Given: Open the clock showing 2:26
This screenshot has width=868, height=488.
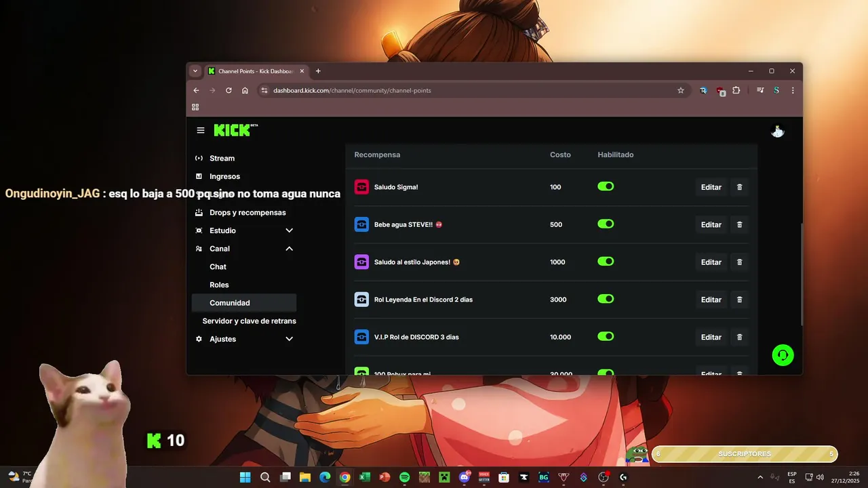Looking at the screenshot, I should (845, 477).
